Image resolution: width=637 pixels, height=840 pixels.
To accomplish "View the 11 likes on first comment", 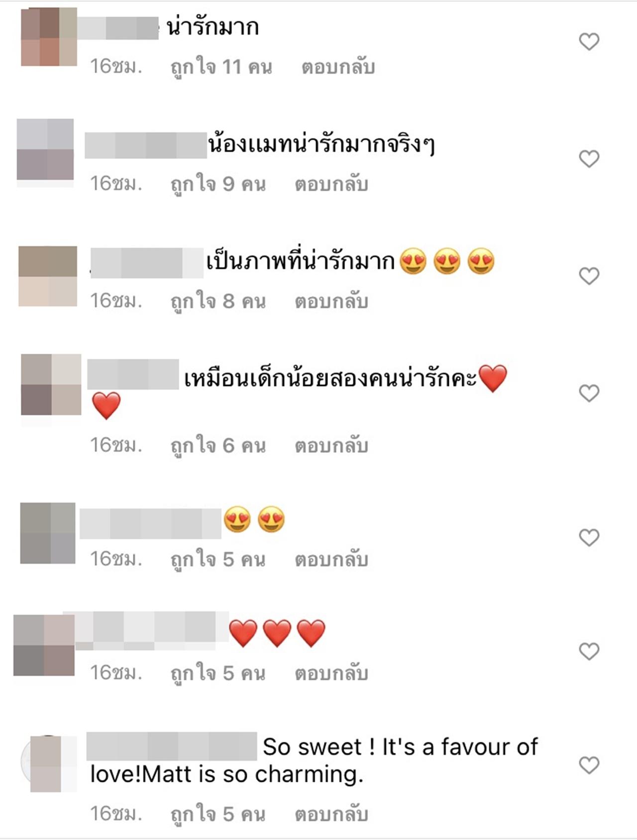I will tap(221, 67).
